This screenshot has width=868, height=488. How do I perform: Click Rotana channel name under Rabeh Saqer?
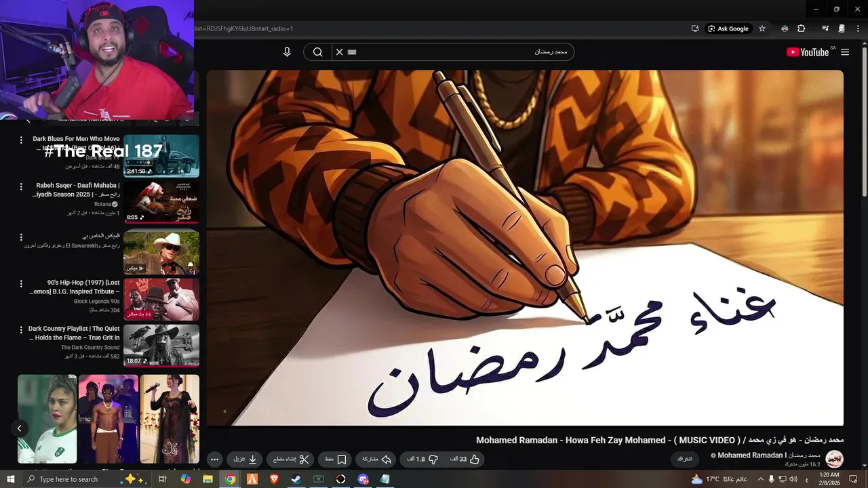tap(102, 204)
